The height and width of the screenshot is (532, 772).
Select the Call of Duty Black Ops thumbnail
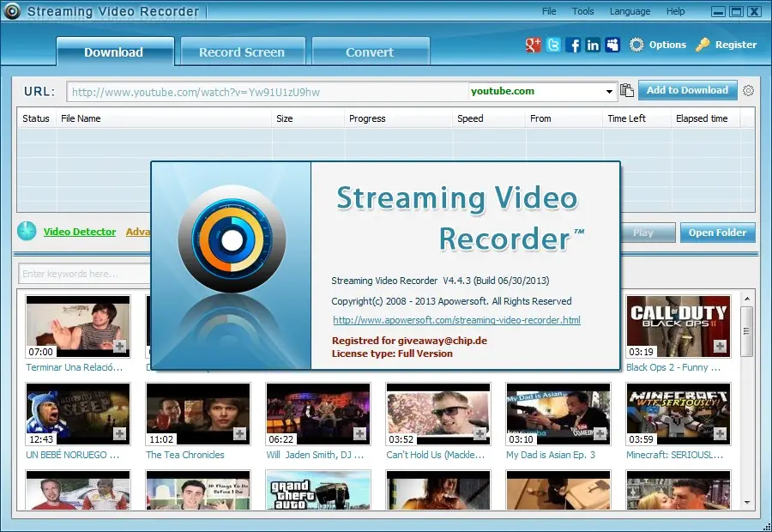tap(679, 327)
